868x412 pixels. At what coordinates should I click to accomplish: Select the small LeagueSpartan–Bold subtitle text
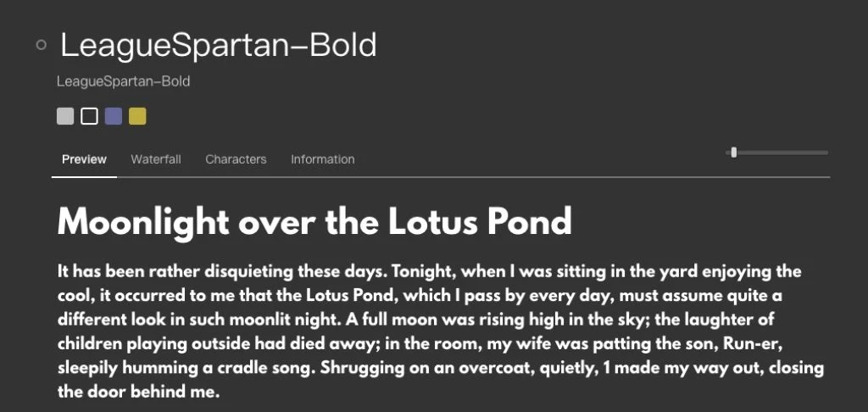(x=124, y=81)
